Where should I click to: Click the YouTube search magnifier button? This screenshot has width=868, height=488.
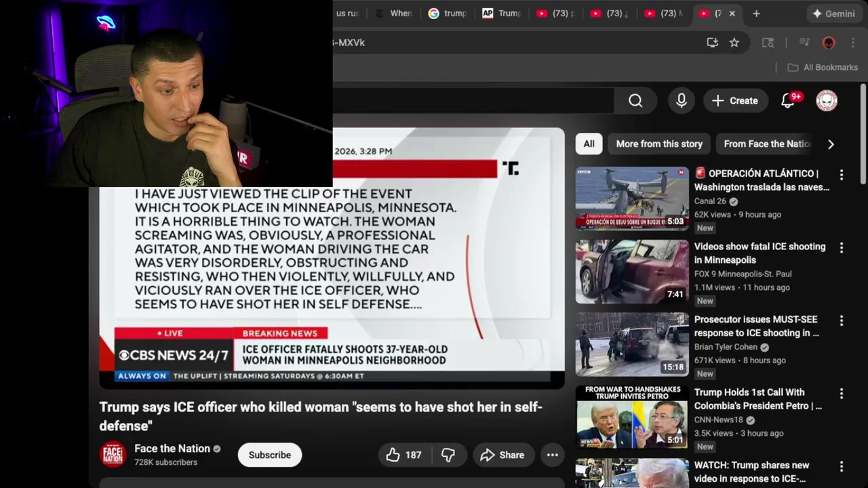click(635, 100)
